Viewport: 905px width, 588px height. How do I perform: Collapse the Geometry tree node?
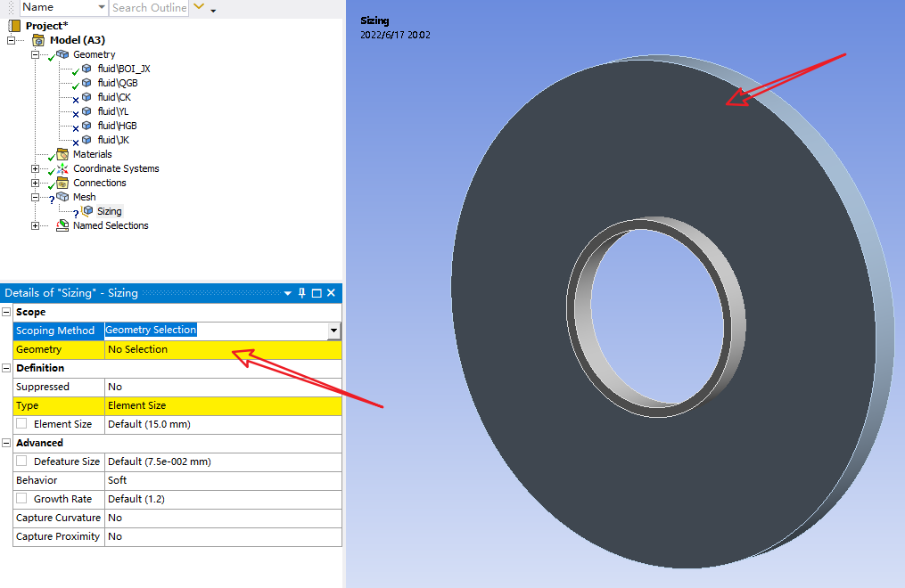point(36,54)
